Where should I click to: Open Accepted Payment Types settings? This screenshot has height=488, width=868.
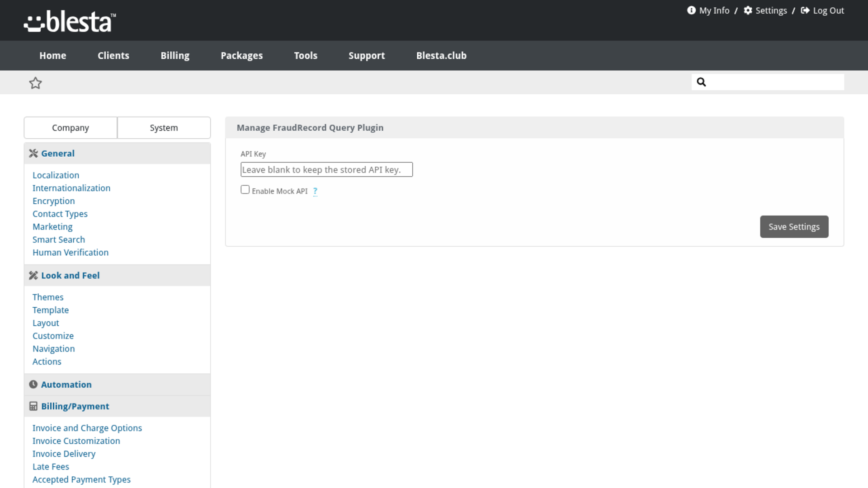81,479
